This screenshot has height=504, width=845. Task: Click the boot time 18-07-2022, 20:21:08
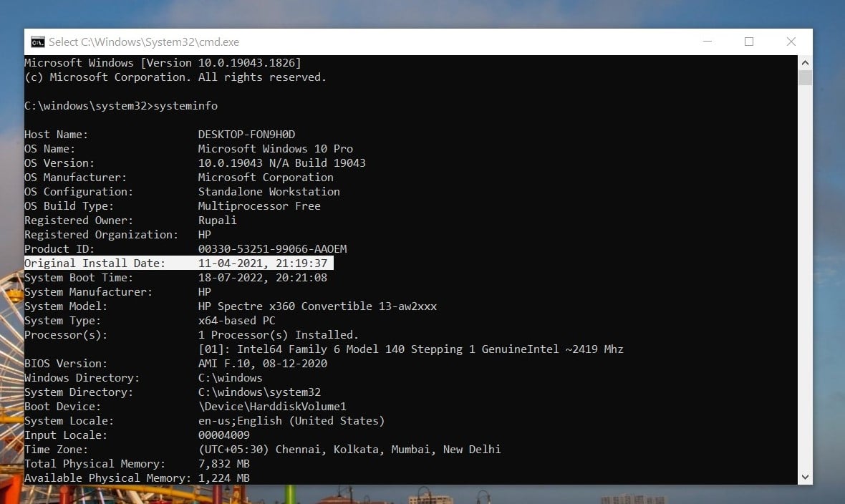point(262,278)
